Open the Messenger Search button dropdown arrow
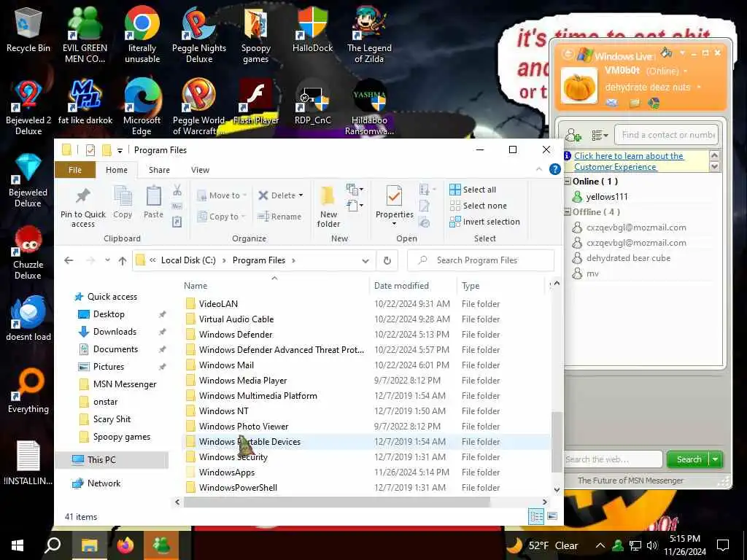The width and height of the screenshot is (747, 560). pos(715,459)
